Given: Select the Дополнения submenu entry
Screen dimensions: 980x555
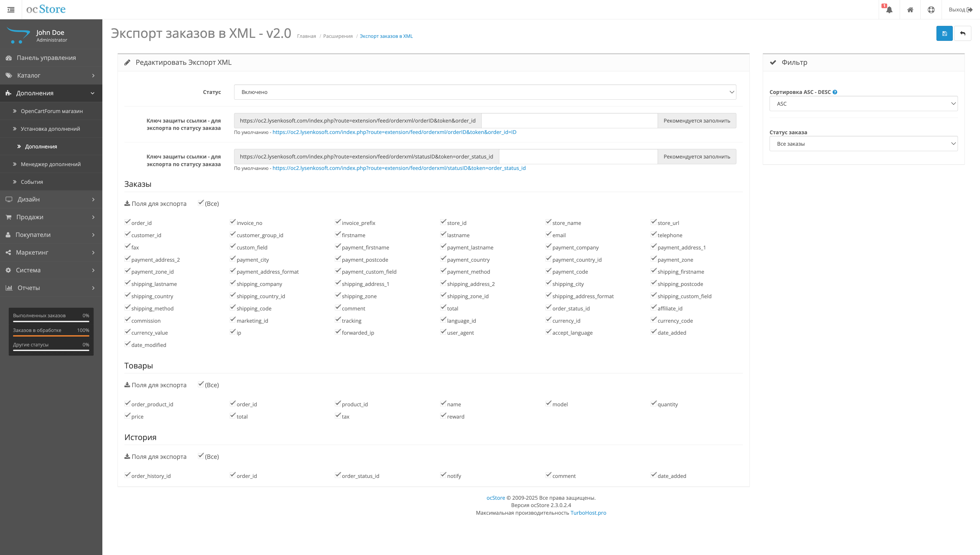Looking at the screenshot, I should pyautogui.click(x=51, y=146).
